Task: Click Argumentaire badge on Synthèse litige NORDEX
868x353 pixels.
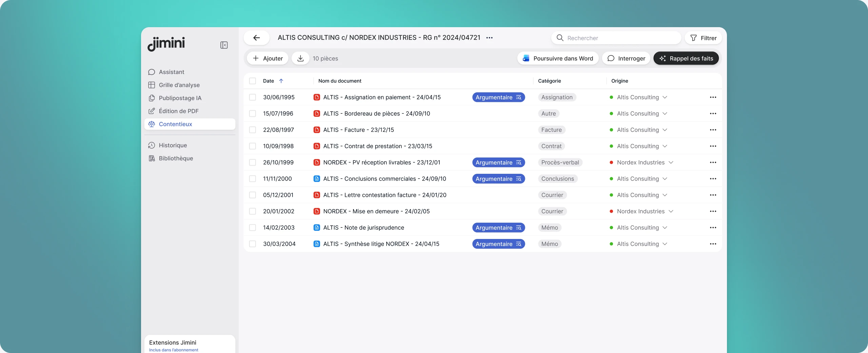Action: [498, 244]
